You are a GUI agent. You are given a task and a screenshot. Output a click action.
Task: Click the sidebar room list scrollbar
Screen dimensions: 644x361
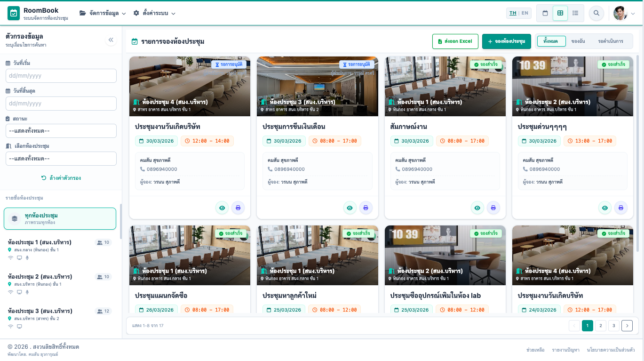[121, 221]
